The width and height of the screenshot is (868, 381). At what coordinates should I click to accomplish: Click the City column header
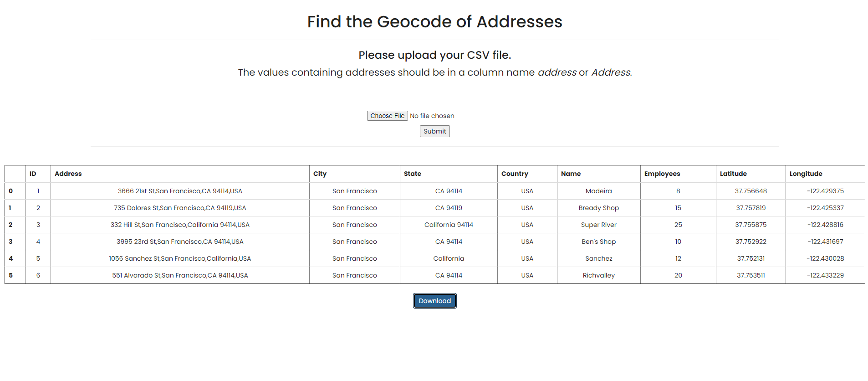pyautogui.click(x=320, y=174)
